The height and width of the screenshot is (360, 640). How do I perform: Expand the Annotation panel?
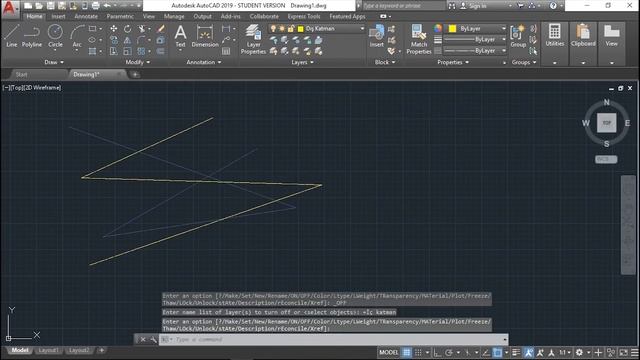coord(204,62)
